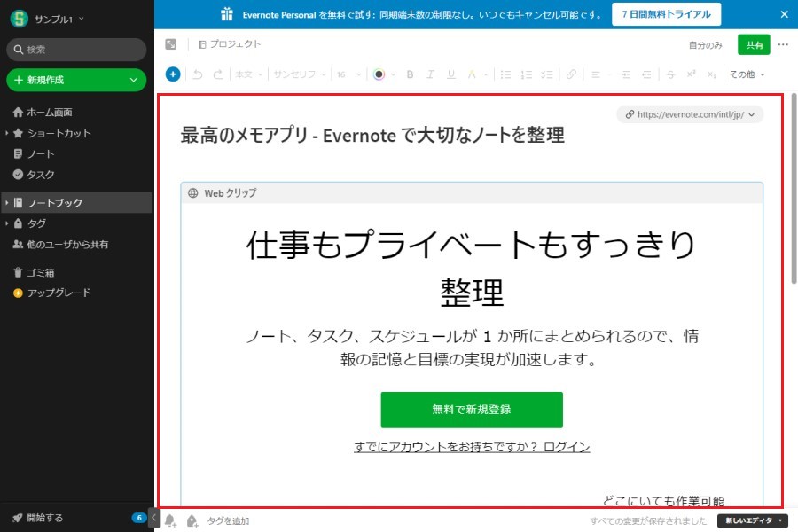Open the 本文 text style dropdown
This screenshot has height=532, width=798.
coord(248,74)
